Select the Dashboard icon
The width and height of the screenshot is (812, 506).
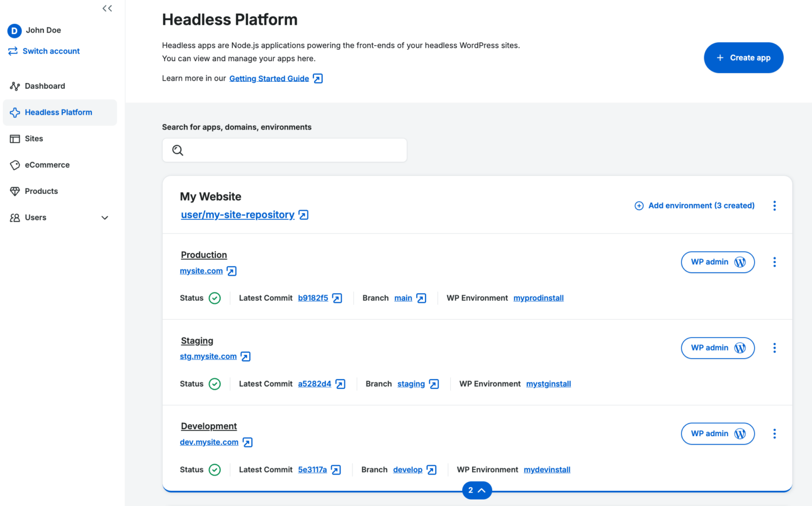coord(14,86)
